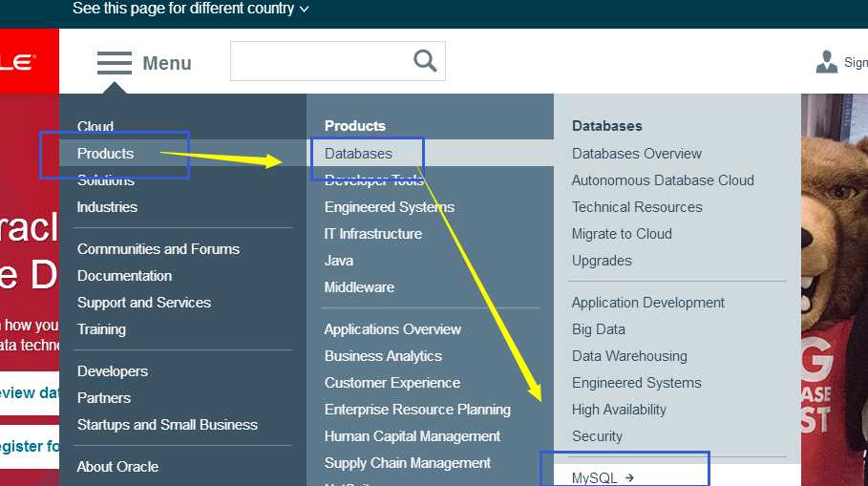This screenshot has width=868, height=486.
Task: Open the Developers menu entry
Action: 113,371
